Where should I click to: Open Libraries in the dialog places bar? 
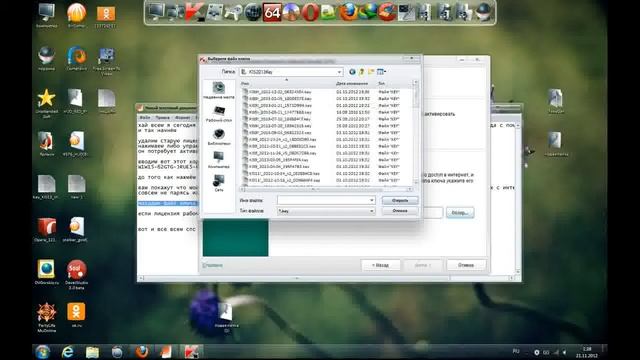pos(219,137)
